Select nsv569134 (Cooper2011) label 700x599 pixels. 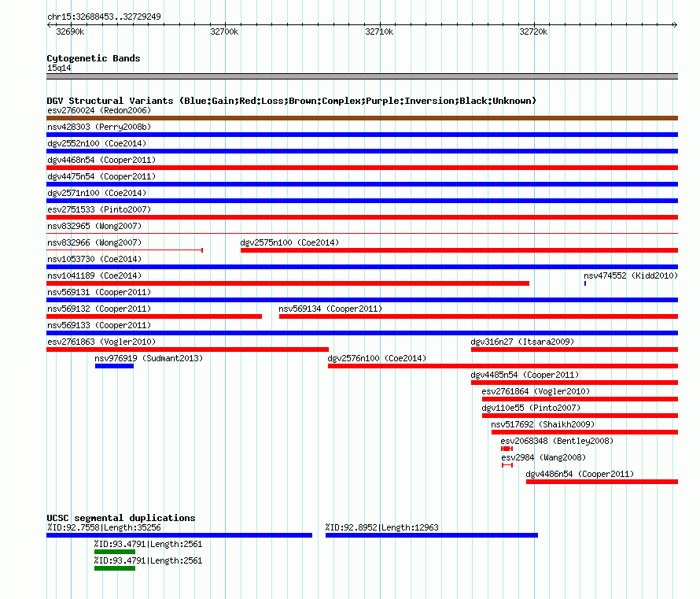pyautogui.click(x=330, y=309)
